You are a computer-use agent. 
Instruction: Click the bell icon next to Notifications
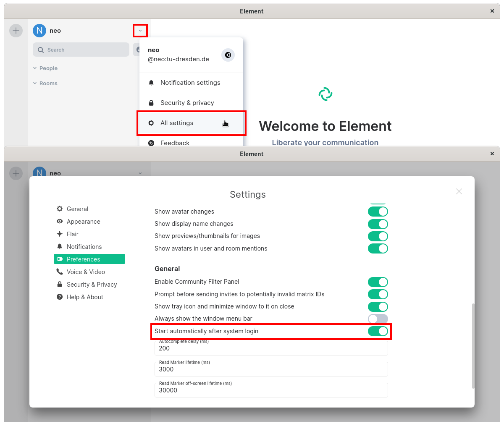click(60, 247)
